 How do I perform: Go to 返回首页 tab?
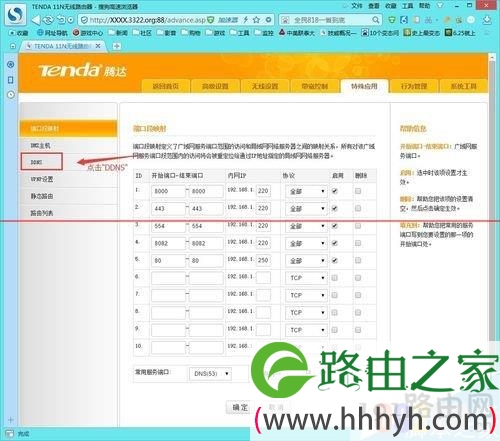tap(166, 86)
